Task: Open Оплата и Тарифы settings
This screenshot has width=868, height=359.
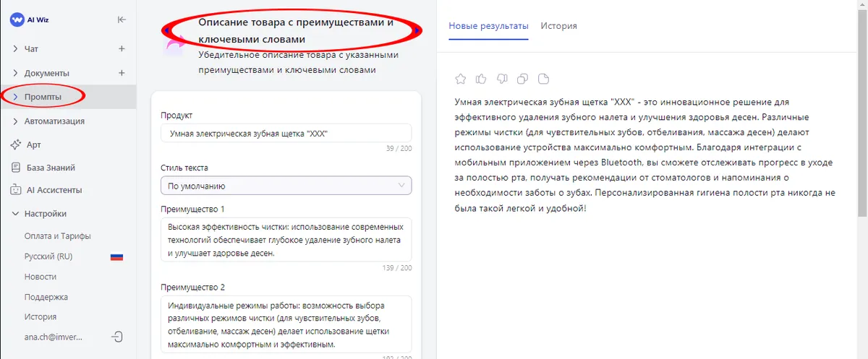Action: point(57,236)
